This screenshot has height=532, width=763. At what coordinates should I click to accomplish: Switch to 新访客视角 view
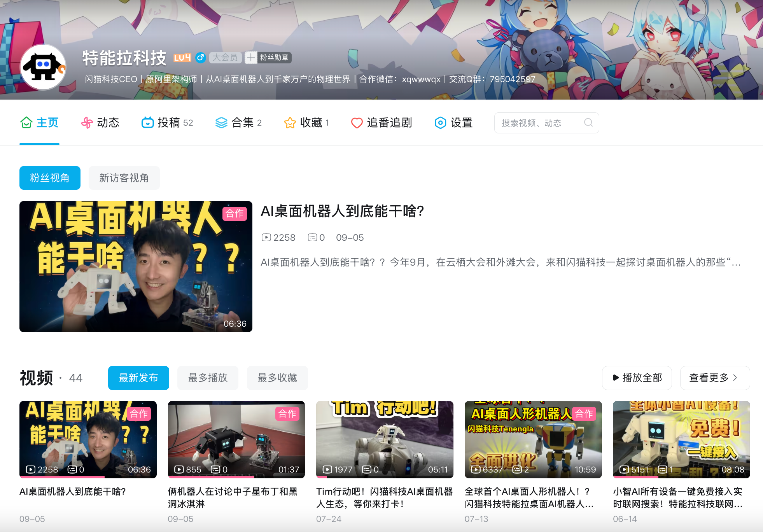pyautogui.click(x=124, y=178)
